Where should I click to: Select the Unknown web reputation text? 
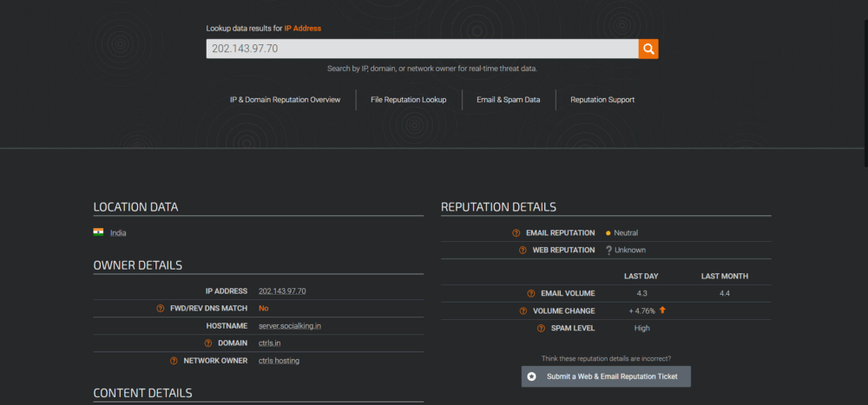(630, 250)
